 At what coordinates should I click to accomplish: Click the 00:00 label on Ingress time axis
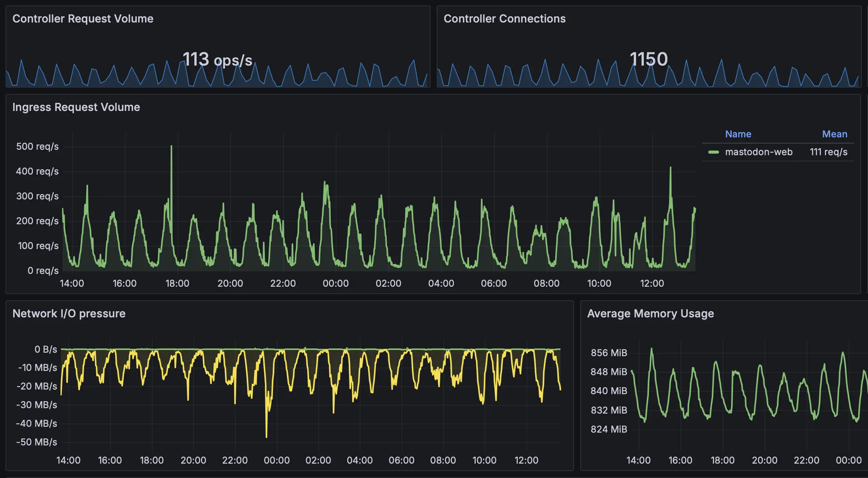(335, 284)
